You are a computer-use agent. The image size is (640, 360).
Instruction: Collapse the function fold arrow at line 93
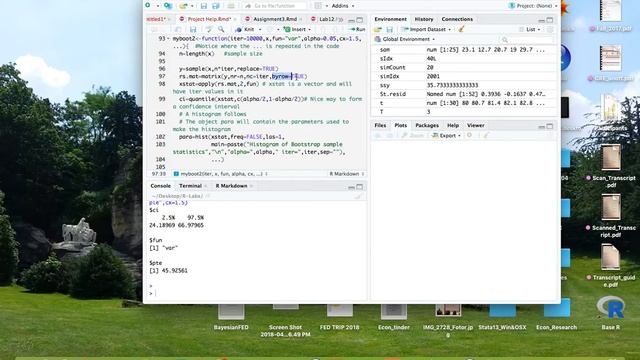pyautogui.click(x=168, y=39)
